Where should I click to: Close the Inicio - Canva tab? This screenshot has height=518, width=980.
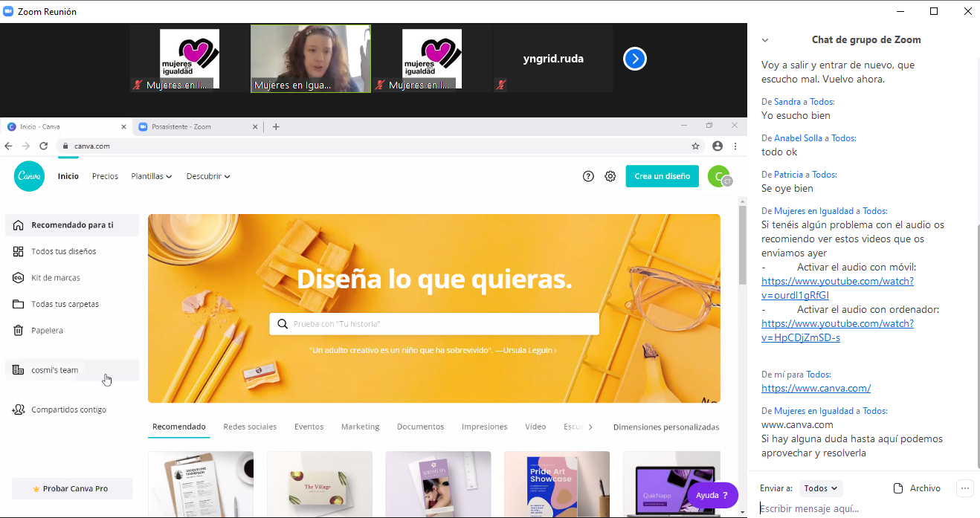pyautogui.click(x=123, y=126)
